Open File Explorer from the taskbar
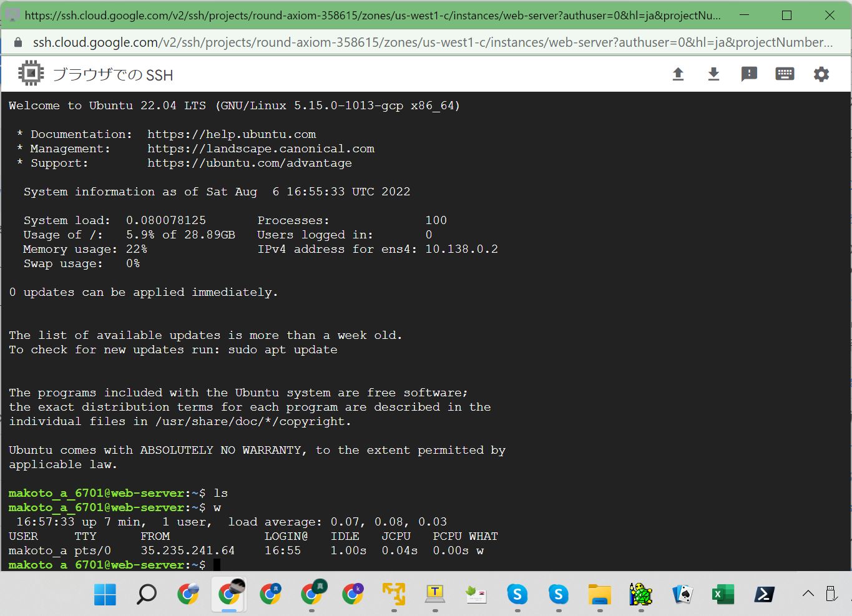The image size is (852, 616). (599, 594)
